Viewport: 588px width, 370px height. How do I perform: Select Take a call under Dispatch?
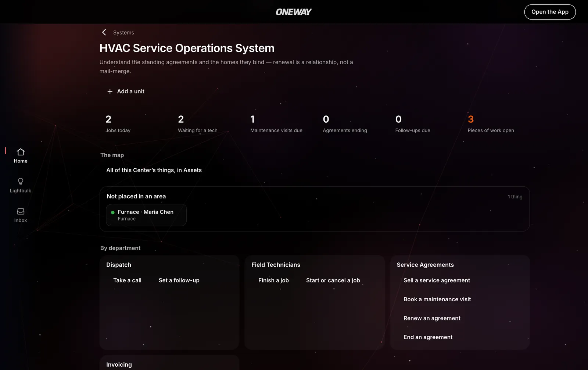coord(127,280)
